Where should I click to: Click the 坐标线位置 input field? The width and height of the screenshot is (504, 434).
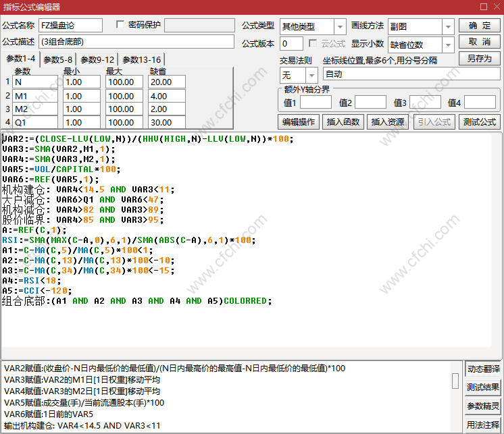tap(411, 74)
